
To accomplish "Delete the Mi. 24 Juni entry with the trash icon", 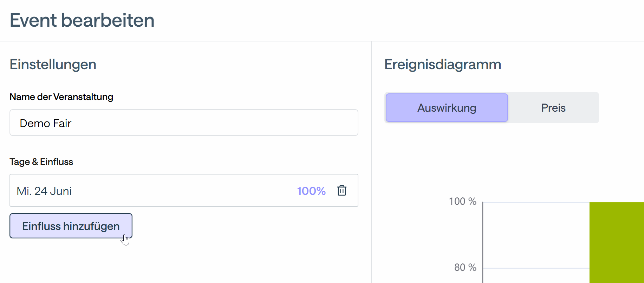I will click(x=341, y=190).
